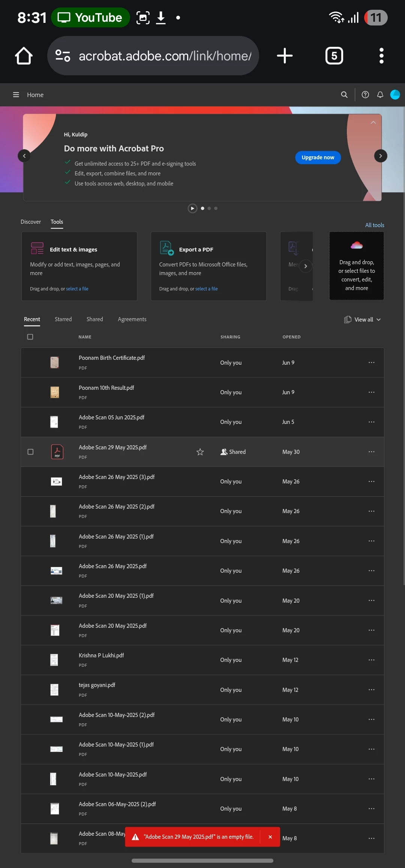
Task: Select the Starred files tab
Action: click(x=63, y=319)
